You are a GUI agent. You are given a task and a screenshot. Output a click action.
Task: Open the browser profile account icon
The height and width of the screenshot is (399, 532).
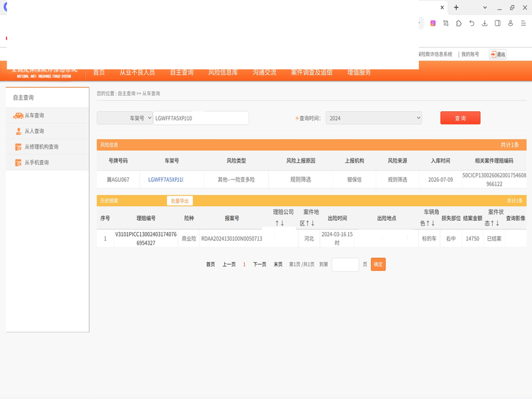pyautogui.click(x=510, y=23)
